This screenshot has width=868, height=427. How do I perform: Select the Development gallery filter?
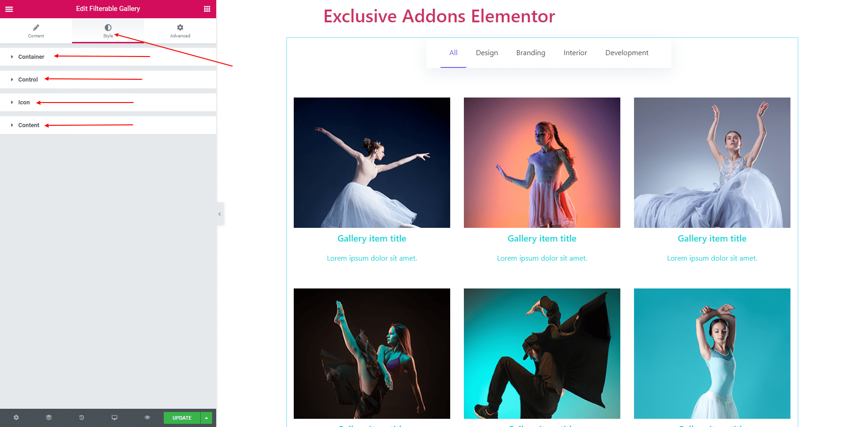627,53
